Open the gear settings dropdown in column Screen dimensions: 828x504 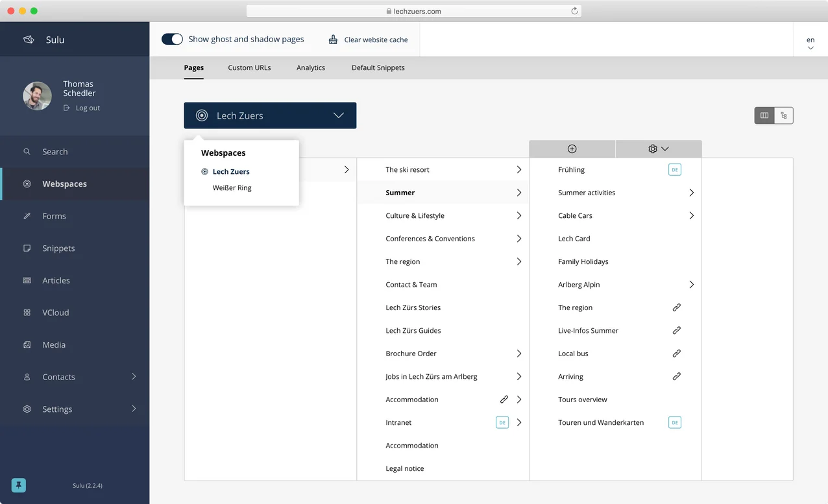(x=658, y=149)
